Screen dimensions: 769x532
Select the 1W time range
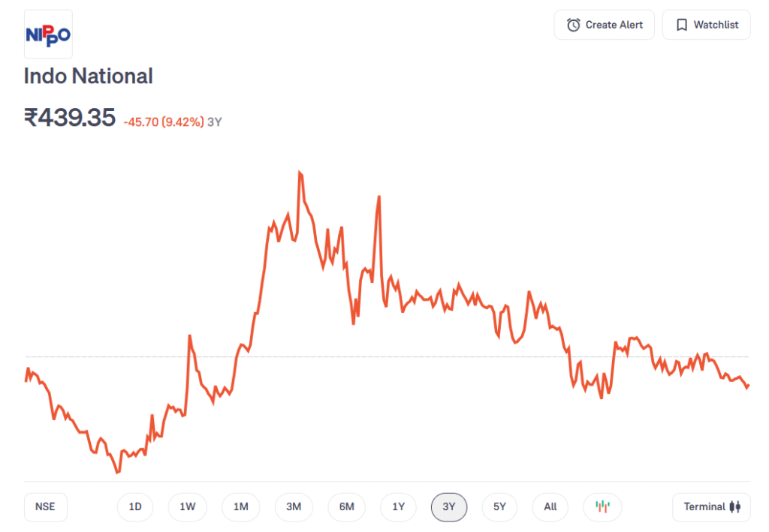(x=187, y=506)
